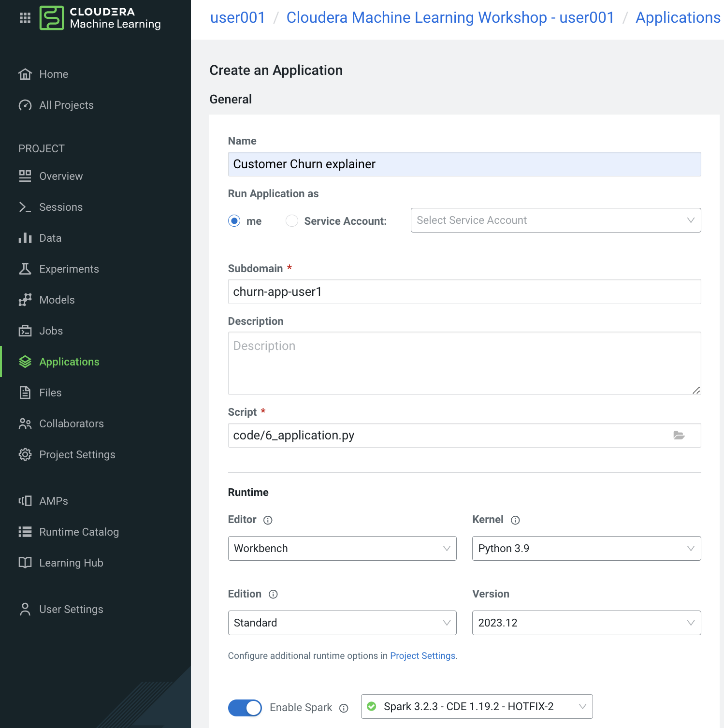Open the app switcher grid icon
The width and height of the screenshot is (724, 728).
coord(25,18)
